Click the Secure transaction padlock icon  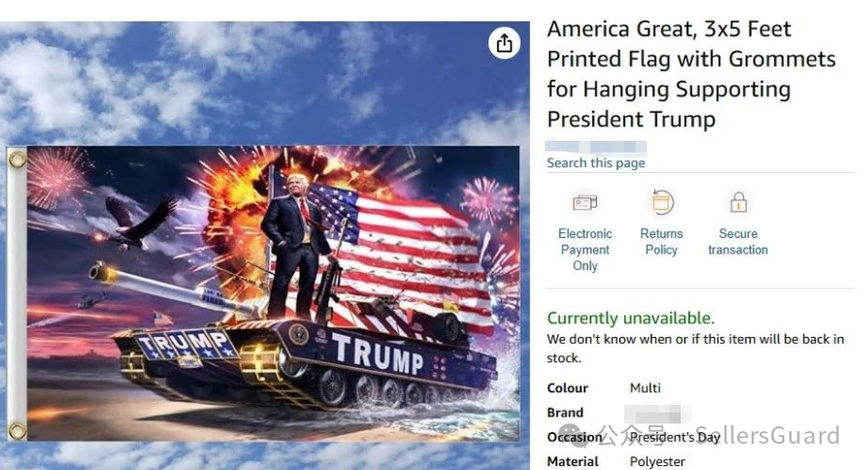(x=738, y=203)
